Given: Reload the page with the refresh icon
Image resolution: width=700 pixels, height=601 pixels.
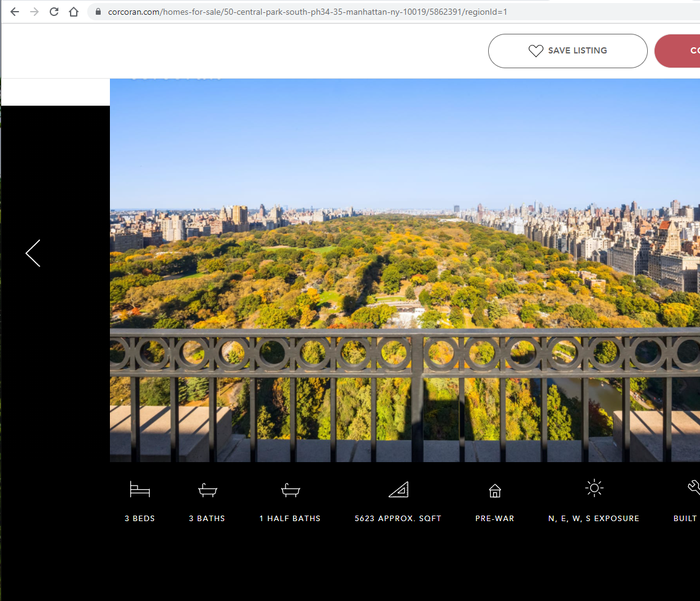Looking at the screenshot, I should (x=54, y=12).
